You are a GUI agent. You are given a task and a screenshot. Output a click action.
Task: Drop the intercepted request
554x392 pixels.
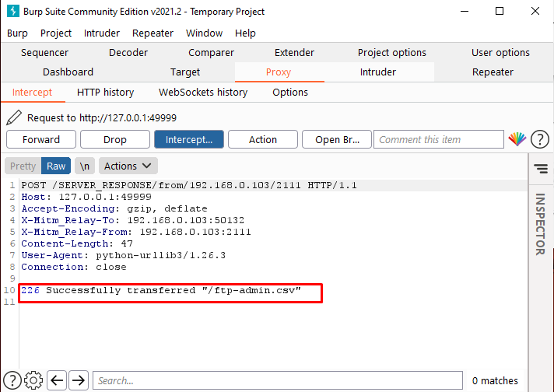click(x=115, y=139)
